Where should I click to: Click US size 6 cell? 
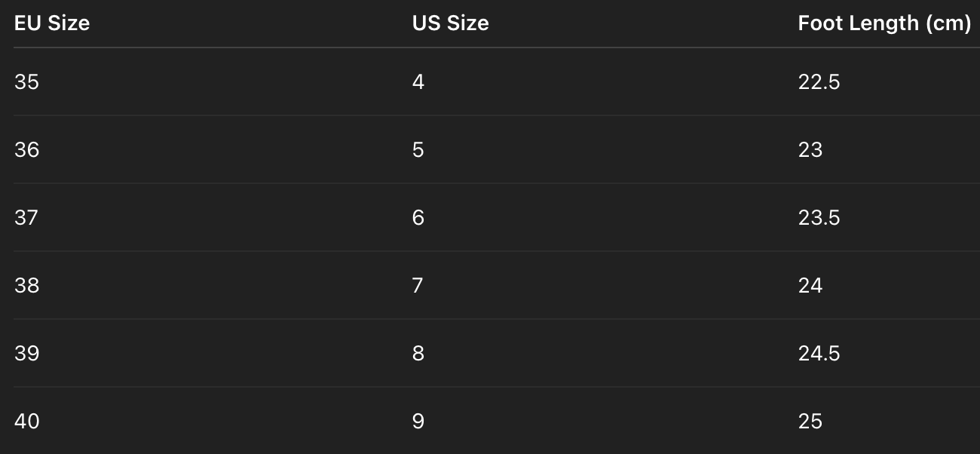click(418, 217)
